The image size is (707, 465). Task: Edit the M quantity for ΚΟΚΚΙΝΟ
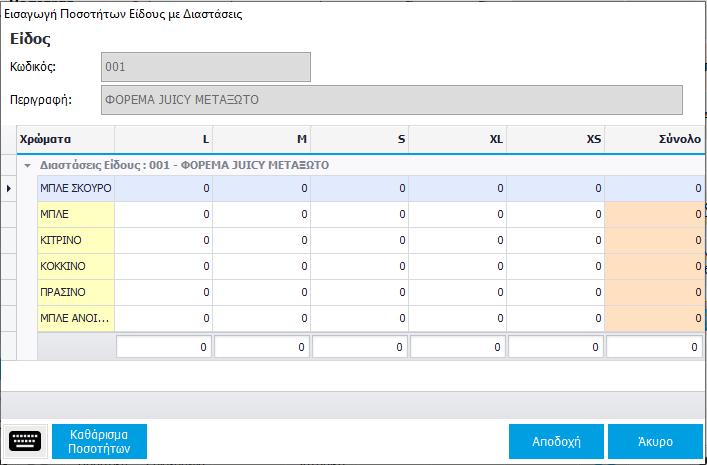(261, 266)
